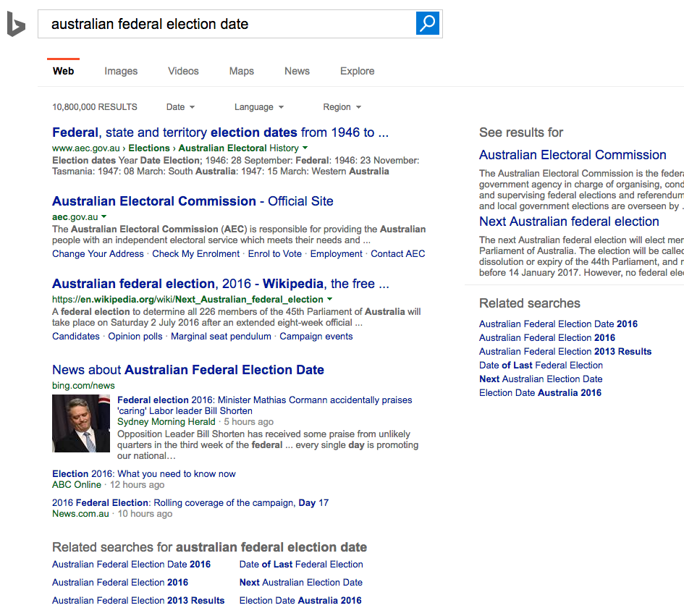
Task: Switch to the Images tab
Action: point(121,71)
